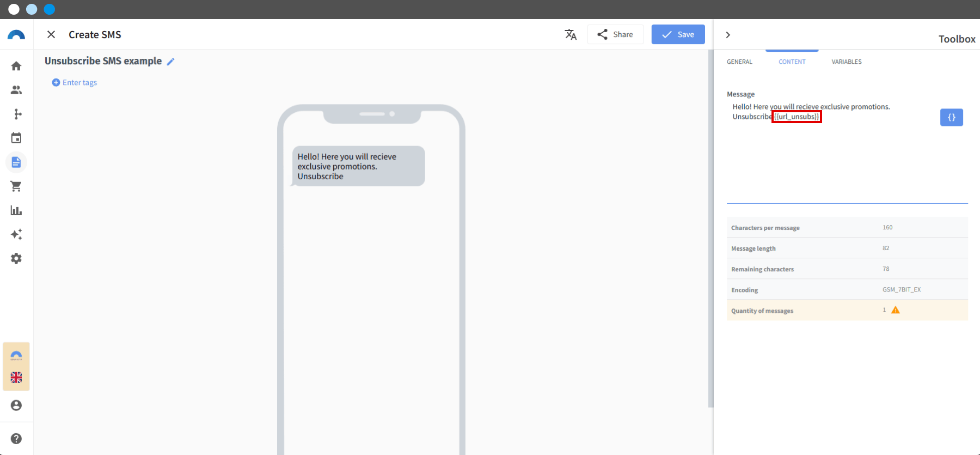Click the 'Encoding' row label
Image resolution: width=980 pixels, height=455 pixels.
coord(745,290)
